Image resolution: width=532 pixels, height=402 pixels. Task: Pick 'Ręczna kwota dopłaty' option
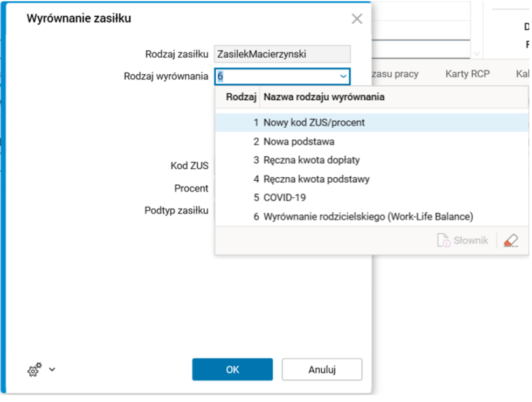tap(311, 160)
